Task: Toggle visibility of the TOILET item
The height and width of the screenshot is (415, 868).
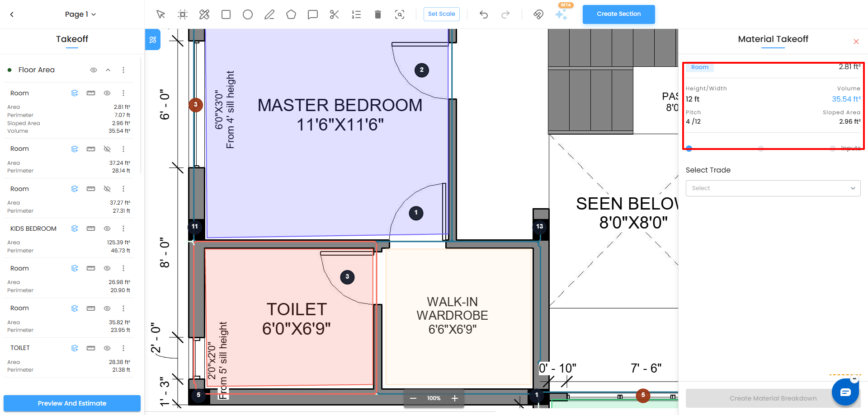Action: click(107, 348)
